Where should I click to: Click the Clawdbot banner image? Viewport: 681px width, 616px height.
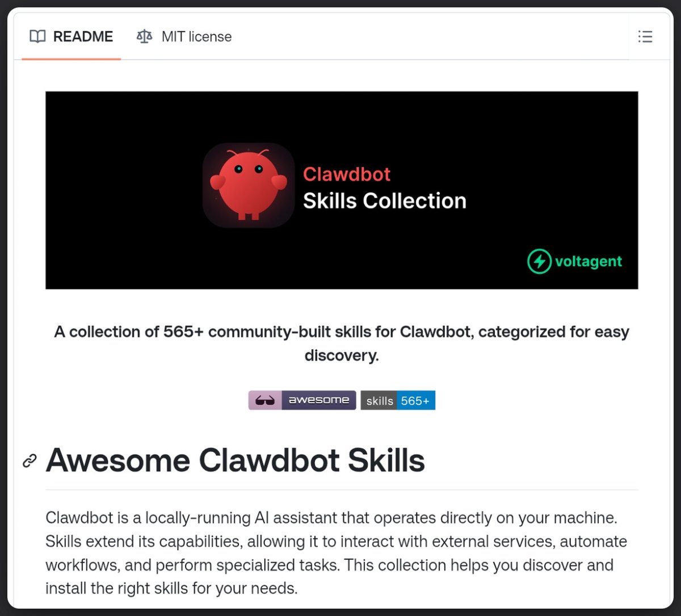click(x=342, y=190)
